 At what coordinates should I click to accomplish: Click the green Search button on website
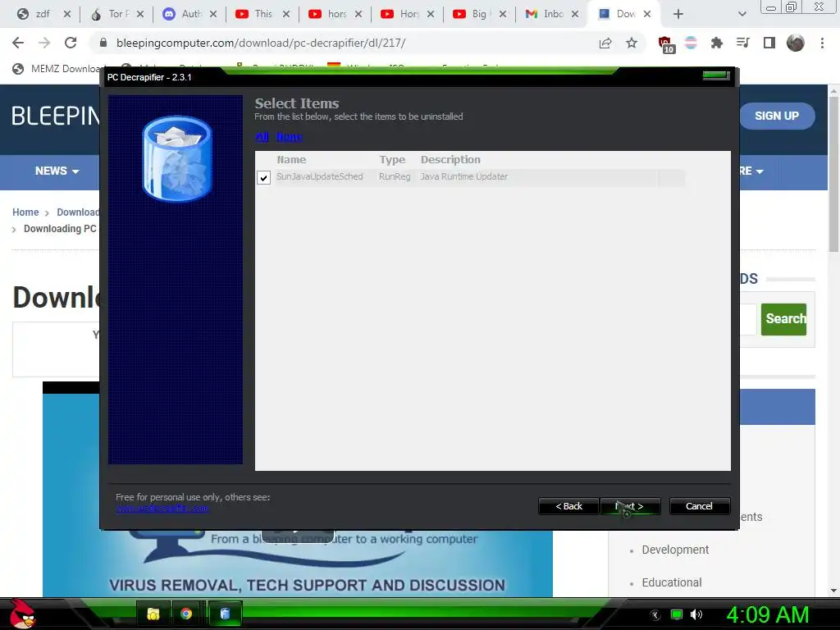[783, 319]
